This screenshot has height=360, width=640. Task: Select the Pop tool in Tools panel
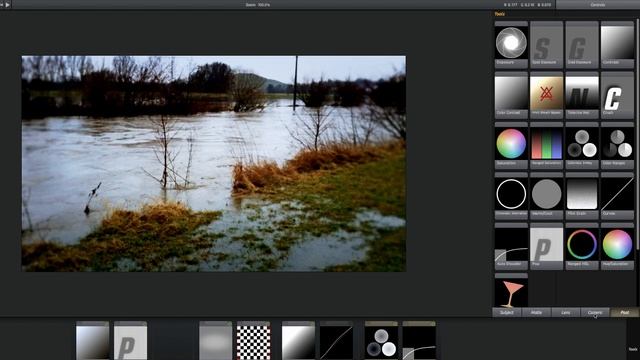pos(547,247)
